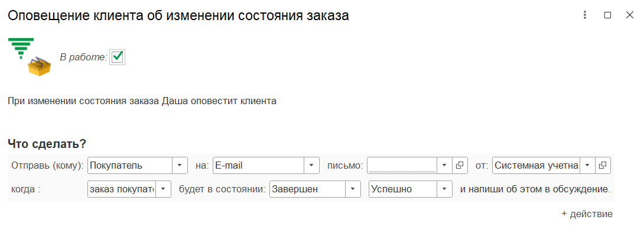The width and height of the screenshot is (644, 229).
Task: Expand the Успешно result dropdown
Action: [x=444, y=189]
